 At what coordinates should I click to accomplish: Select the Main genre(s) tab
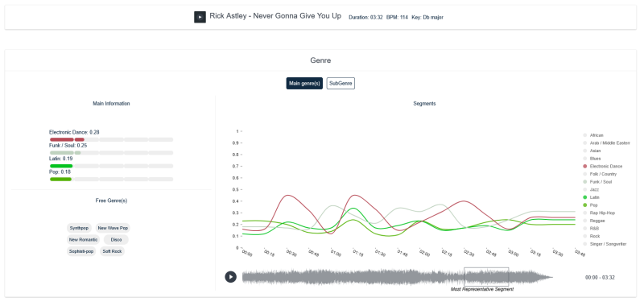pos(304,84)
